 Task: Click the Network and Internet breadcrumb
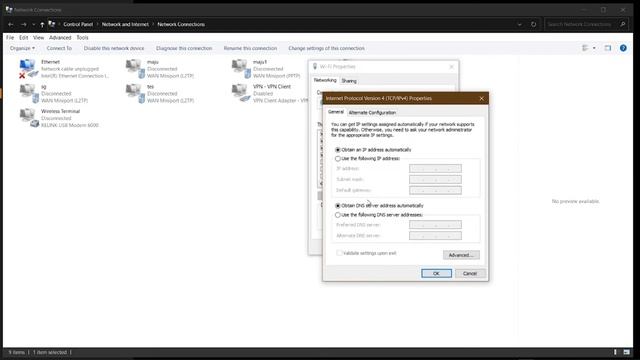(x=125, y=24)
